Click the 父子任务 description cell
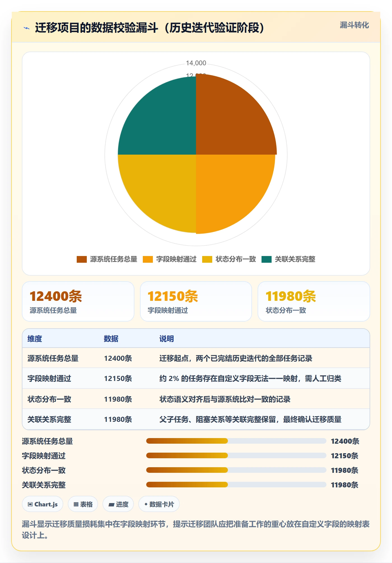The image size is (392, 563). tap(250, 419)
